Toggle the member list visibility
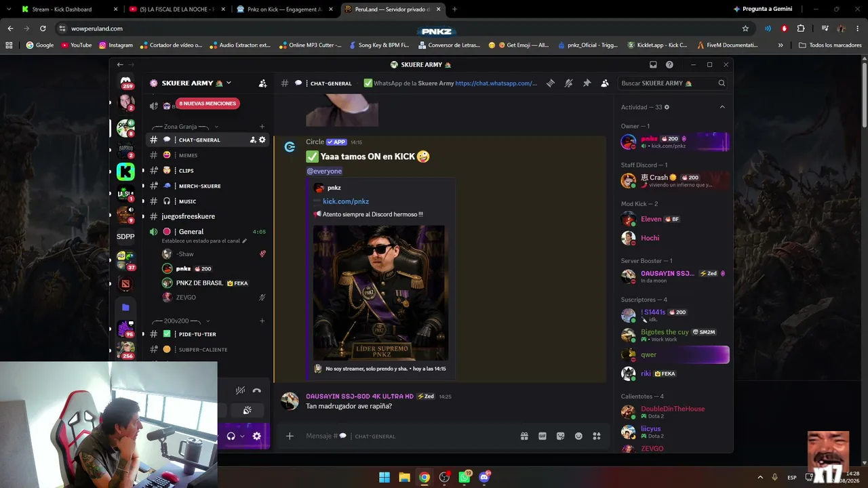The width and height of the screenshot is (868, 488). pyautogui.click(x=604, y=83)
